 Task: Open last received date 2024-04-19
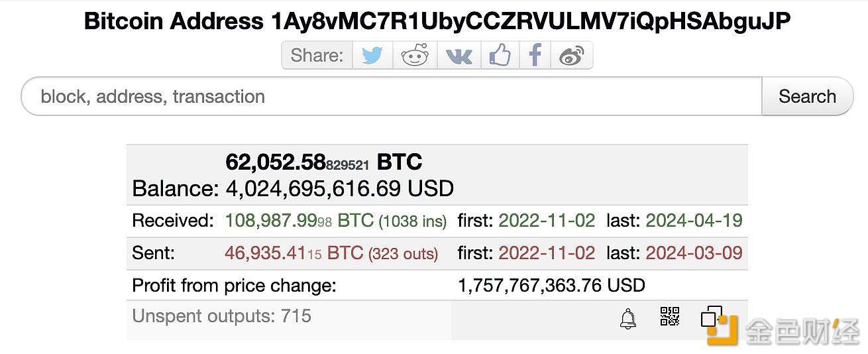[x=694, y=221]
